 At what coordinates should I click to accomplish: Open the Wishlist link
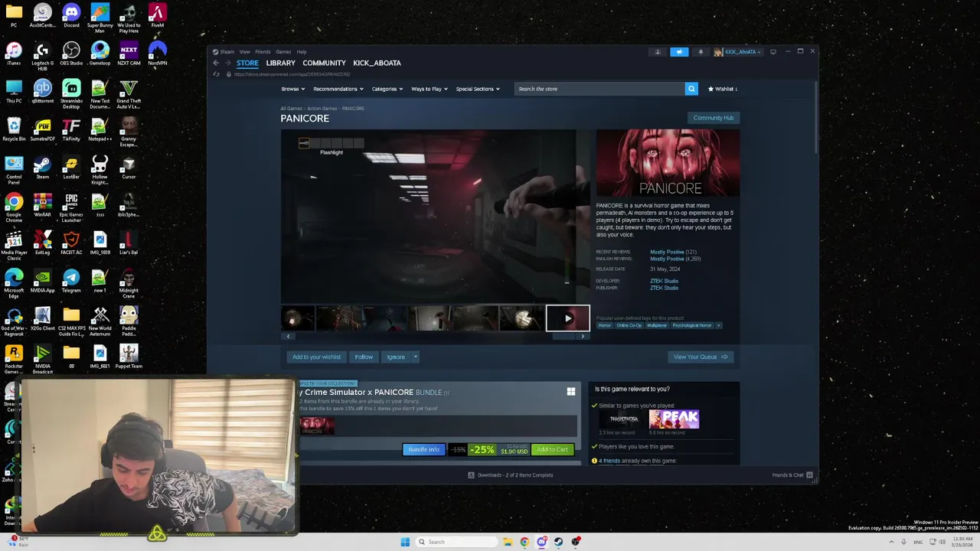722,89
